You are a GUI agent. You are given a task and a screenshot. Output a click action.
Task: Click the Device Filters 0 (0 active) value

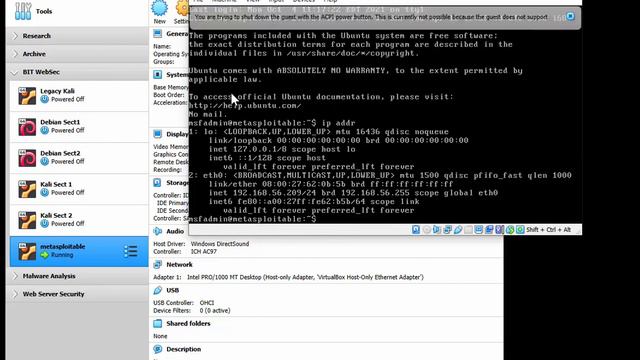tap(215, 311)
